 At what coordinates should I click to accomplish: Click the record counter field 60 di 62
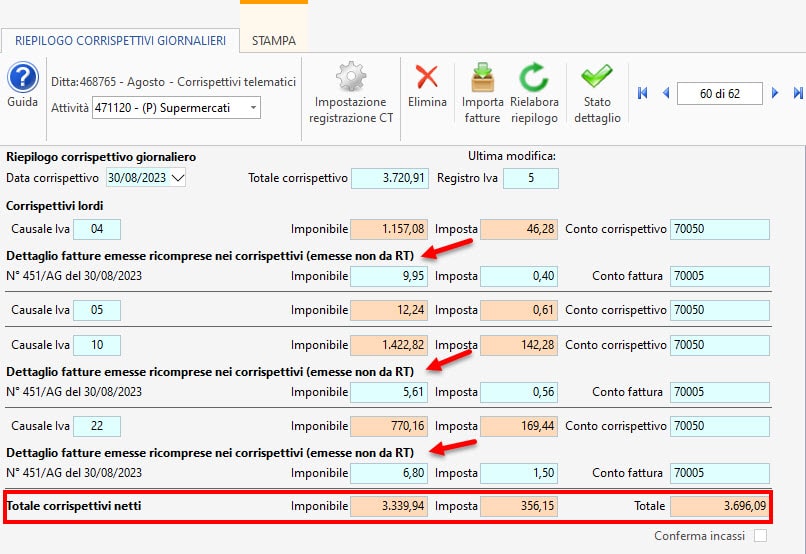pyautogui.click(x=720, y=93)
